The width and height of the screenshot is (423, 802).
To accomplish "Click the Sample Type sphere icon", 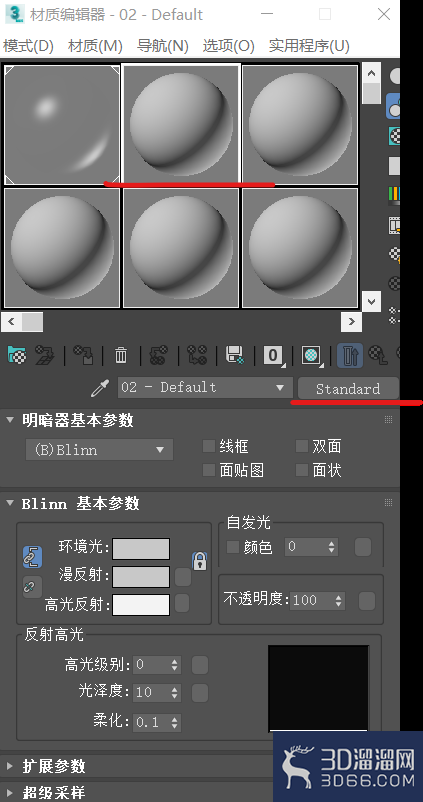I will pos(395,76).
